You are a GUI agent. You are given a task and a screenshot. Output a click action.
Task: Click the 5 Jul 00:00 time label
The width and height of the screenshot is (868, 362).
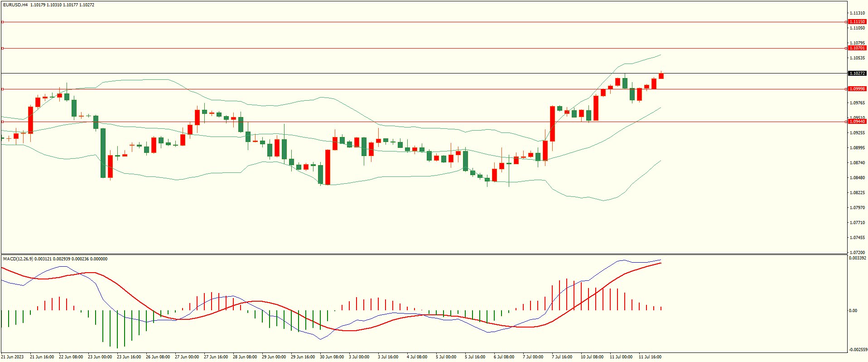click(446, 357)
